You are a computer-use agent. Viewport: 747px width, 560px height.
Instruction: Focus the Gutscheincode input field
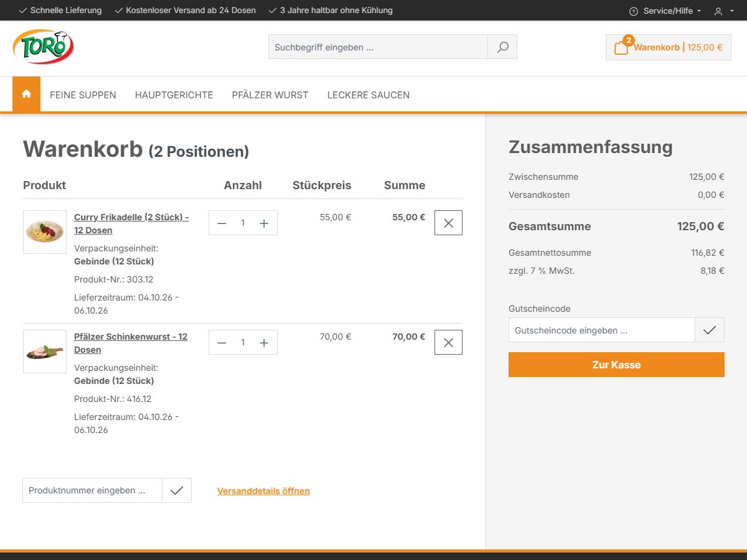[x=601, y=330]
